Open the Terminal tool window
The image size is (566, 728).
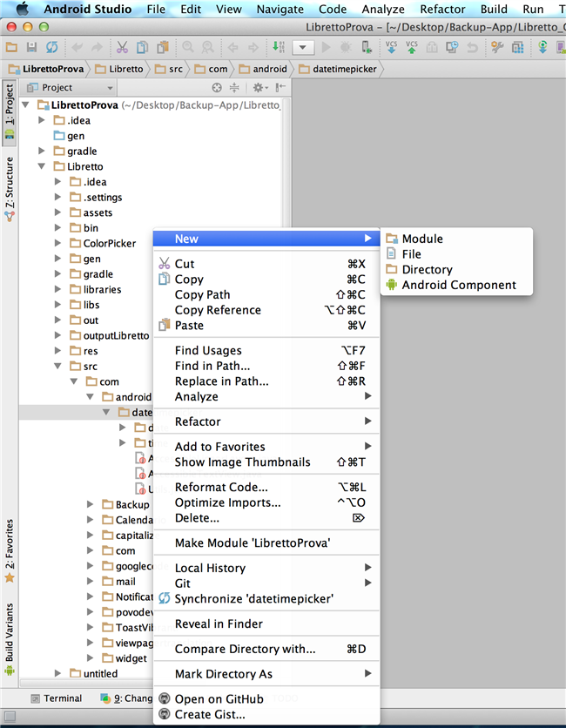tap(57, 698)
